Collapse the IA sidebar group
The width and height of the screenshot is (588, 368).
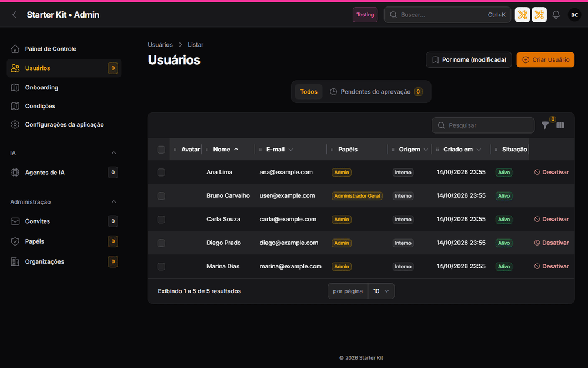click(x=113, y=153)
